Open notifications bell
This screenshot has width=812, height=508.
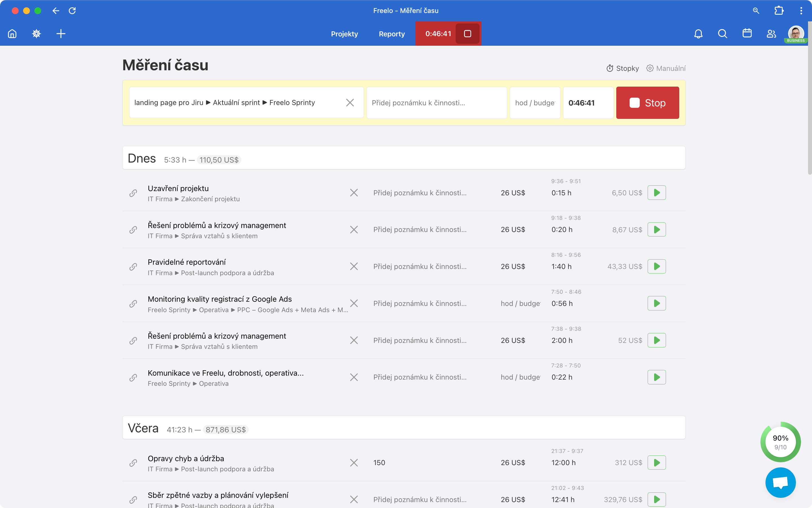pos(698,34)
